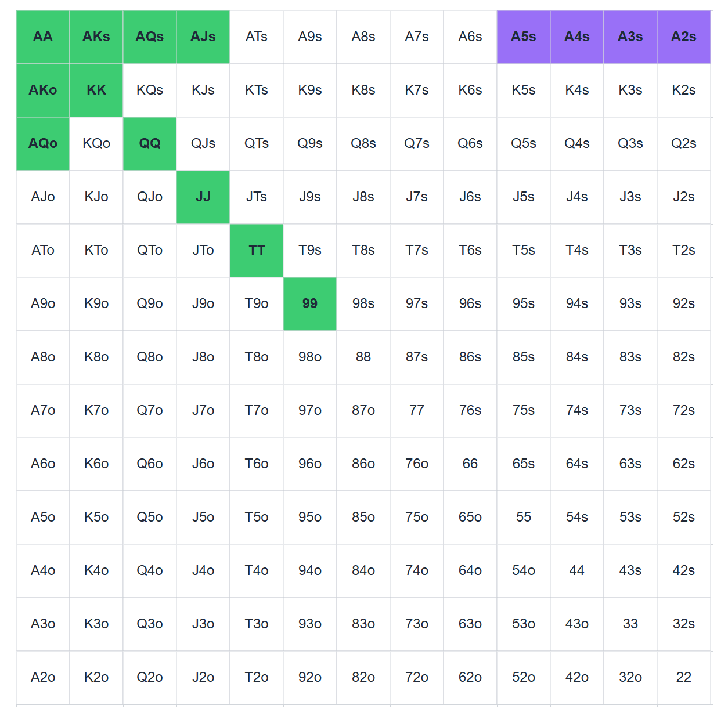
Task: Click the purple A5s hand cell
Action: pos(524,37)
